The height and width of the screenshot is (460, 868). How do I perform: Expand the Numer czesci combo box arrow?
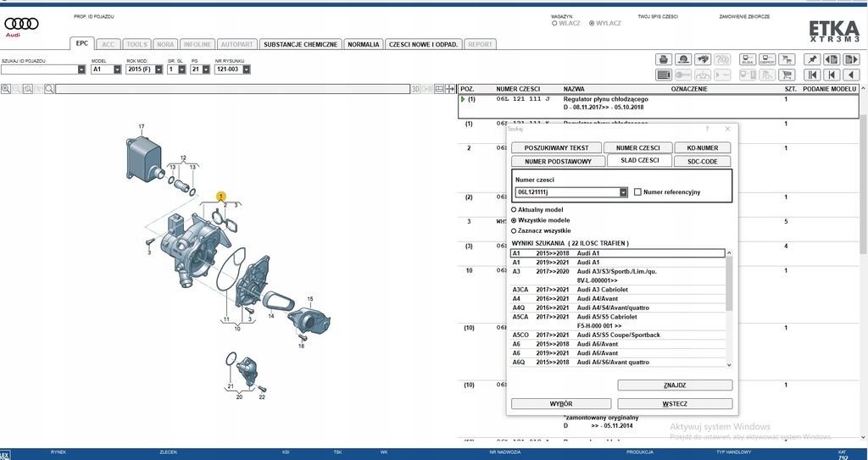[623, 192]
